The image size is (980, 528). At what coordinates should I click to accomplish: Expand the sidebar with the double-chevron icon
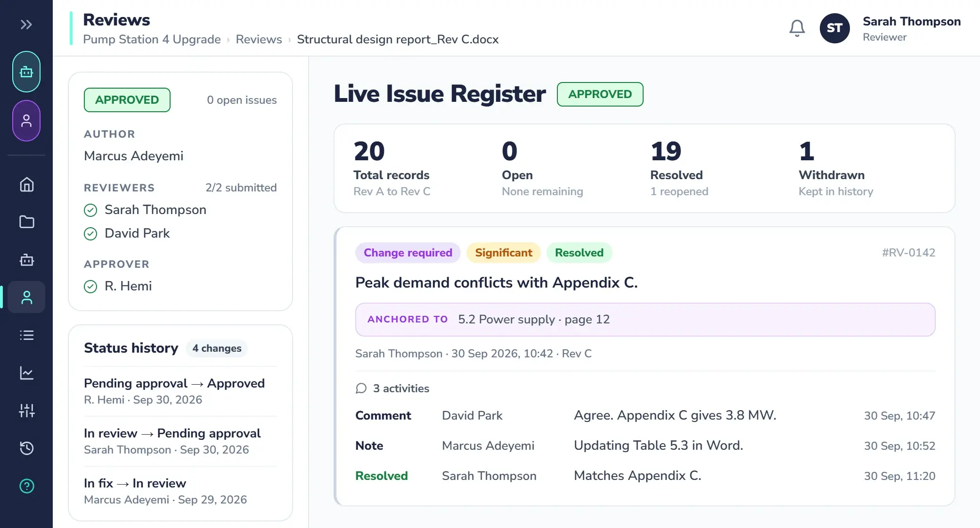pyautogui.click(x=26, y=25)
